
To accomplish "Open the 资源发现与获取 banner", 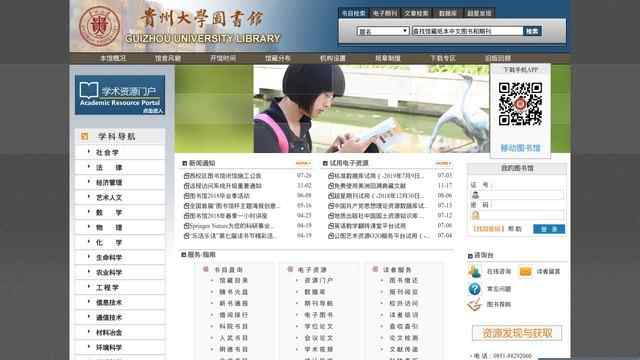I will pyautogui.click(x=517, y=333).
